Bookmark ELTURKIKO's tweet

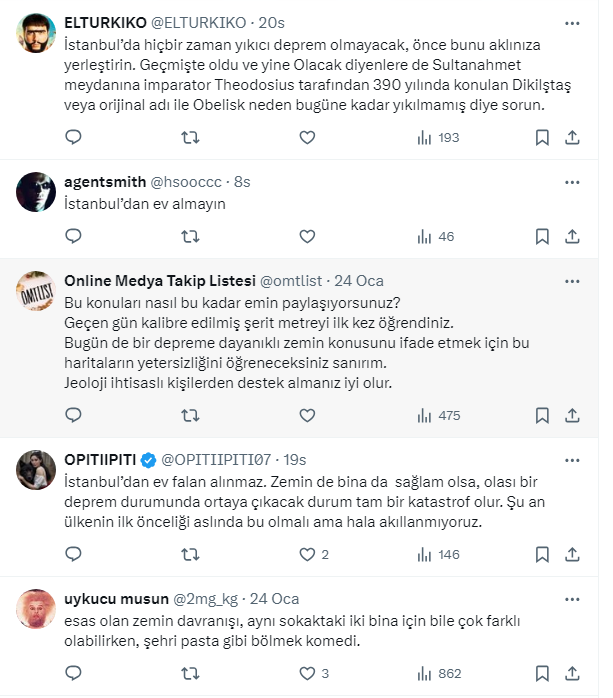pos(541,137)
